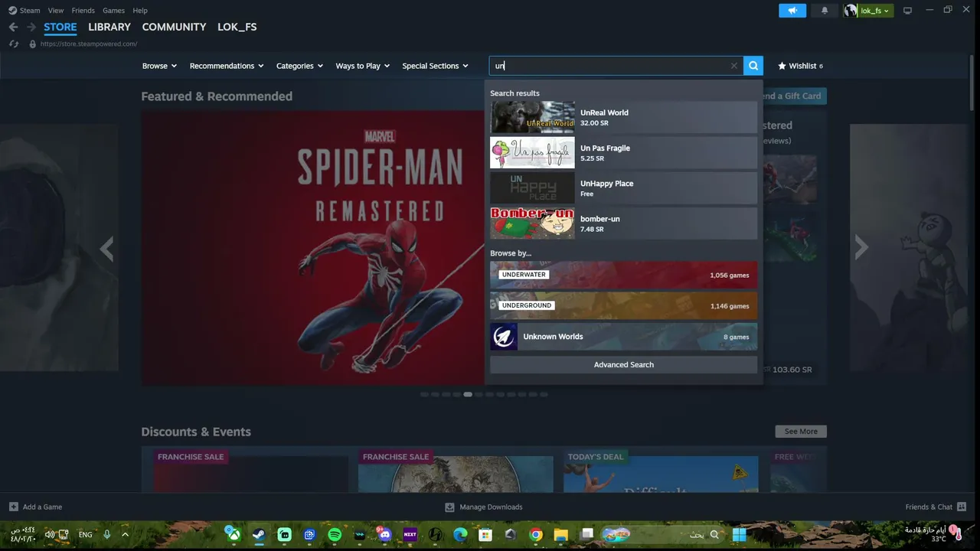Image resolution: width=980 pixels, height=551 pixels.
Task: Enter Big Picture mode via monitor icon
Action: tap(907, 11)
